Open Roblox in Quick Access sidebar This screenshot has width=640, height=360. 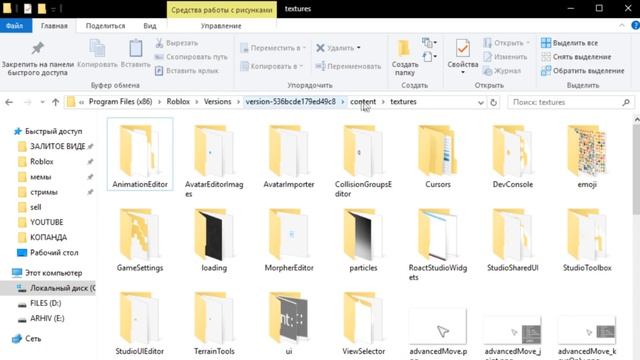click(42, 162)
